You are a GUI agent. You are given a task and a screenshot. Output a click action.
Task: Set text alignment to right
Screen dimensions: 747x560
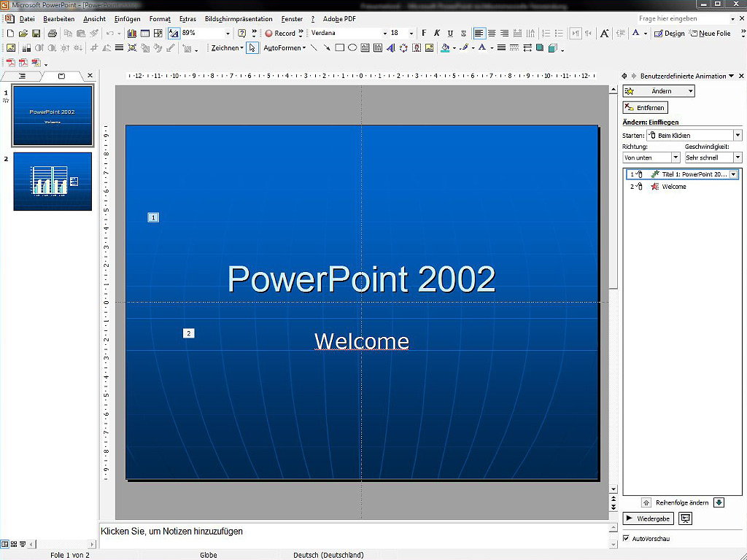tap(505, 34)
